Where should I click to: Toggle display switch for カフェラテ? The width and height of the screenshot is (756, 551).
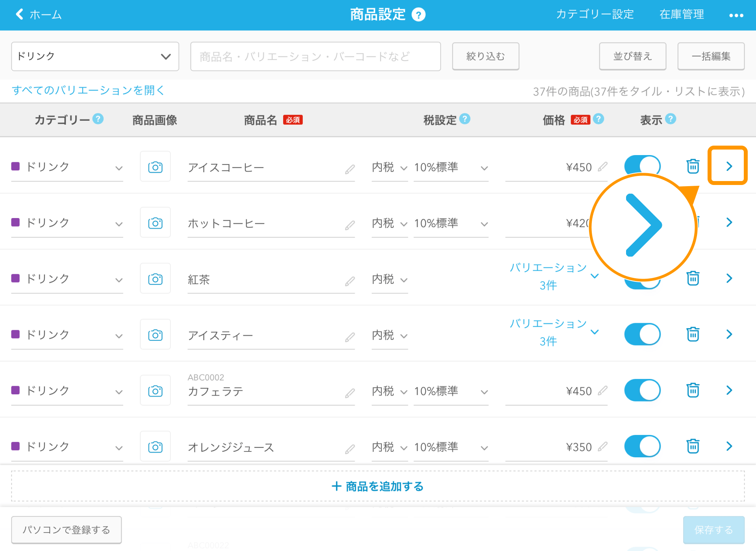643,390
